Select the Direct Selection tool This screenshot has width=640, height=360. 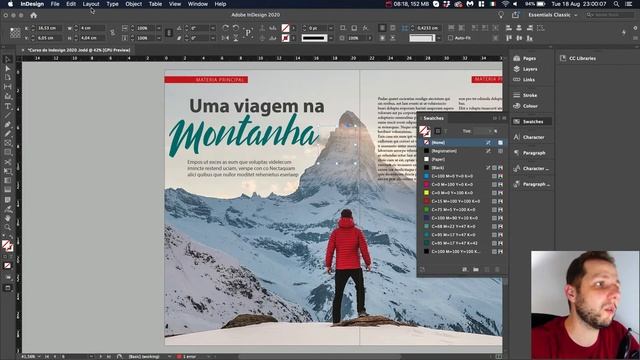(x=7, y=68)
